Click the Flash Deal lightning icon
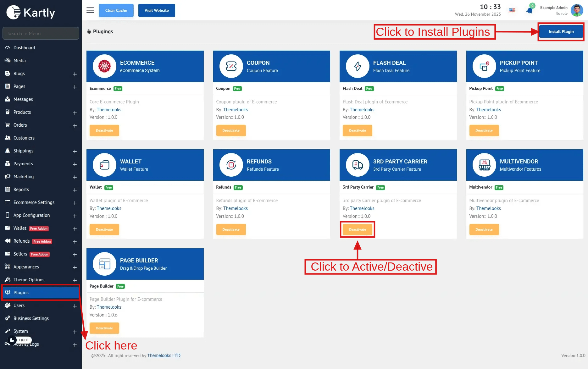588x369 pixels. point(358,66)
